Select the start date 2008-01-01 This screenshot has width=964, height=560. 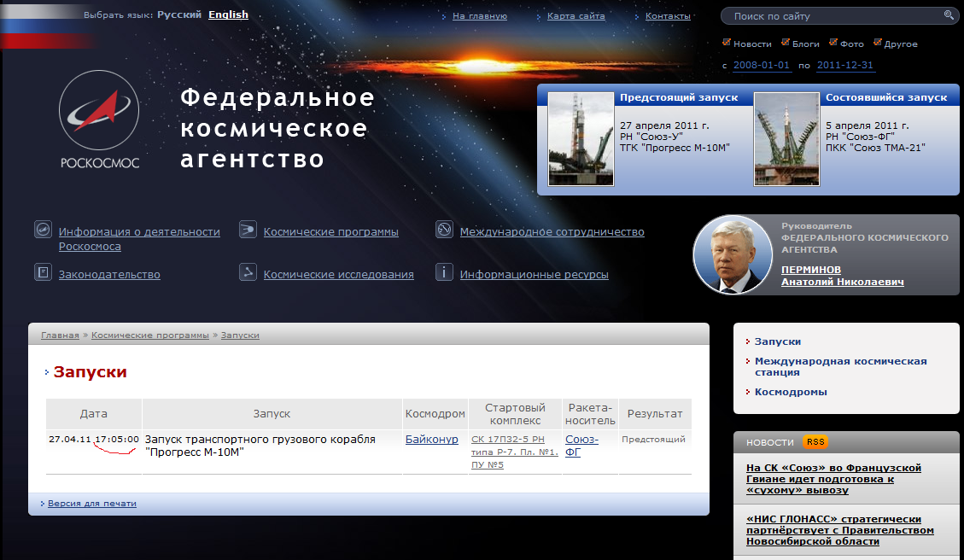(761, 65)
